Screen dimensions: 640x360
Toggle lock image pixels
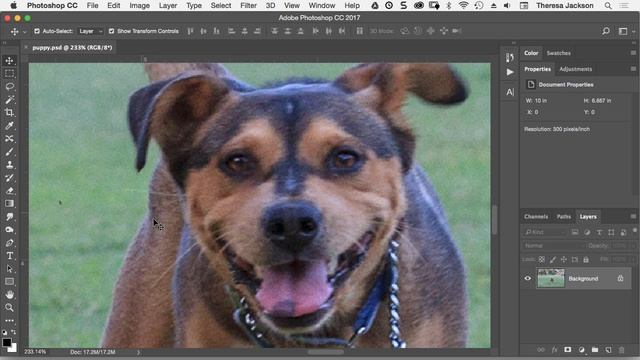pyautogui.click(x=553, y=260)
